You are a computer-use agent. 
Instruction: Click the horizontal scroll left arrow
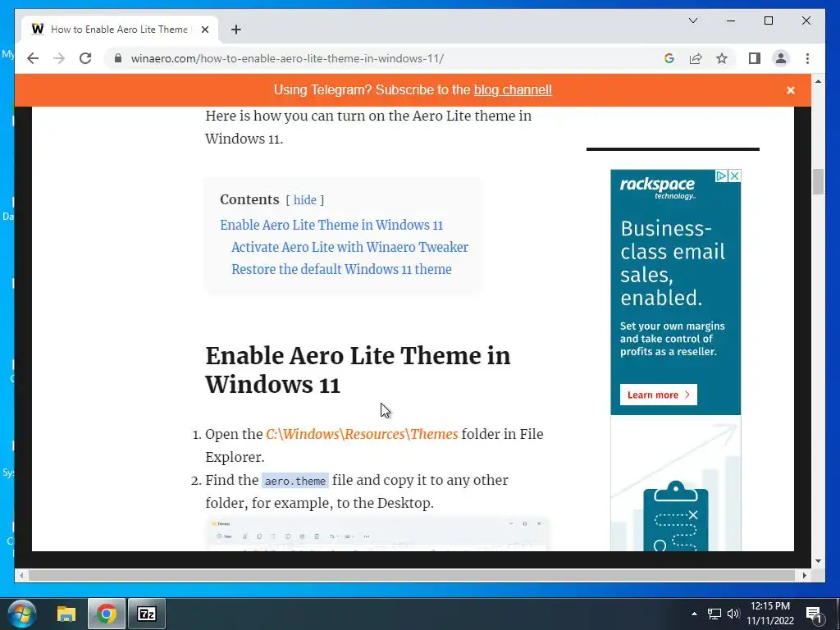pos(21,575)
